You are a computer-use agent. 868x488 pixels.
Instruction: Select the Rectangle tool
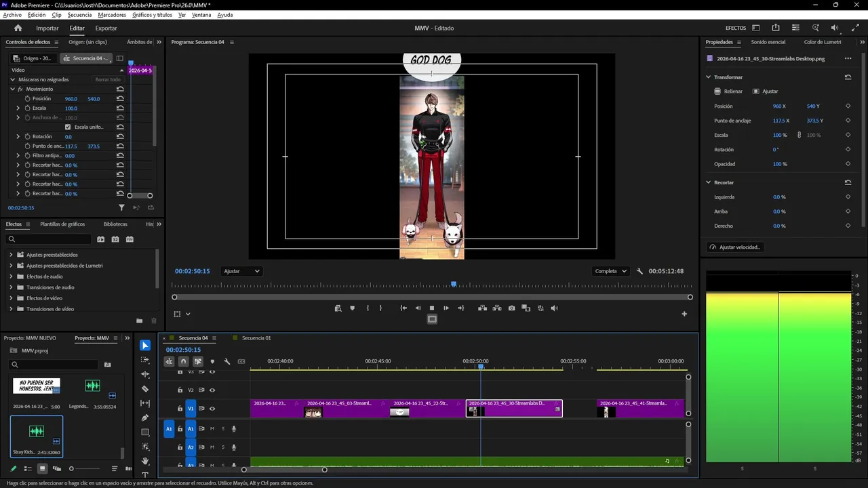[145, 432]
